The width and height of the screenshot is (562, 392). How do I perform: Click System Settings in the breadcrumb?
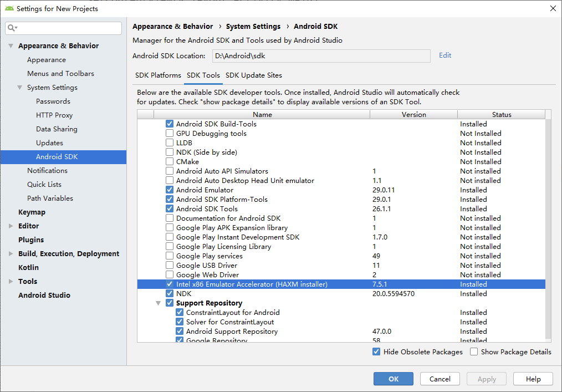[x=253, y=27]
